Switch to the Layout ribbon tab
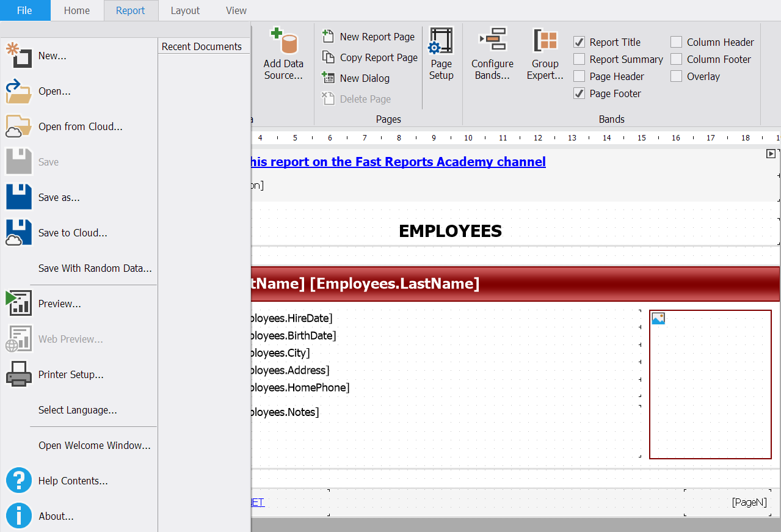Screen dimensions: 781x532 tap(185, 10)
